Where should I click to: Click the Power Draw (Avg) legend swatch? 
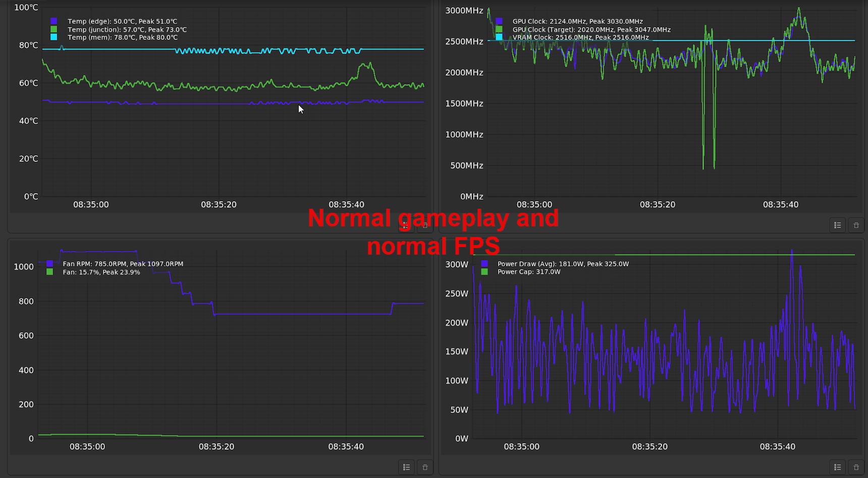coord(484,264)
